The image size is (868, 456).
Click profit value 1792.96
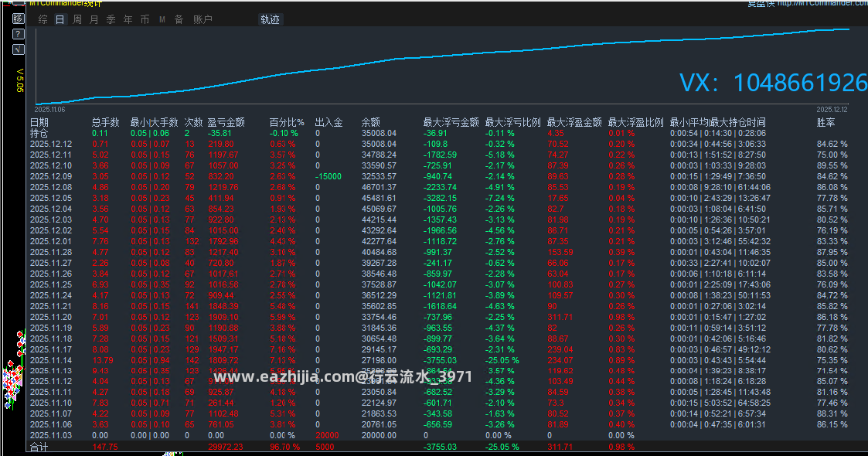[x=223, y=241]
